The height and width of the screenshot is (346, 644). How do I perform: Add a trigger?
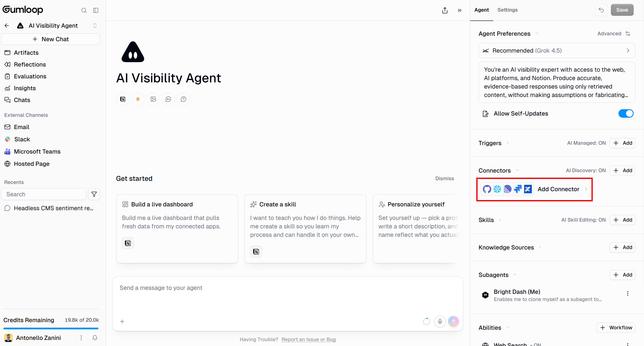coord(622,143)
